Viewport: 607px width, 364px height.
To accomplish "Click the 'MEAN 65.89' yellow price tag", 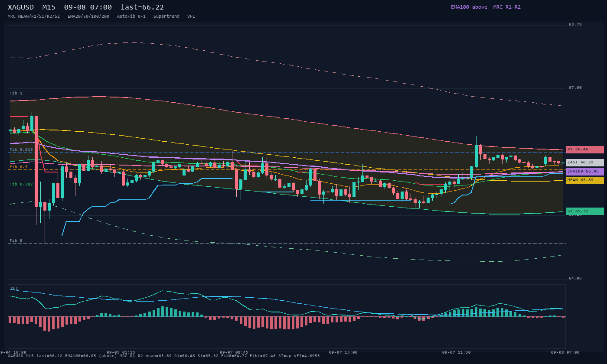I will pyautogui.click(x=585, y=180).
